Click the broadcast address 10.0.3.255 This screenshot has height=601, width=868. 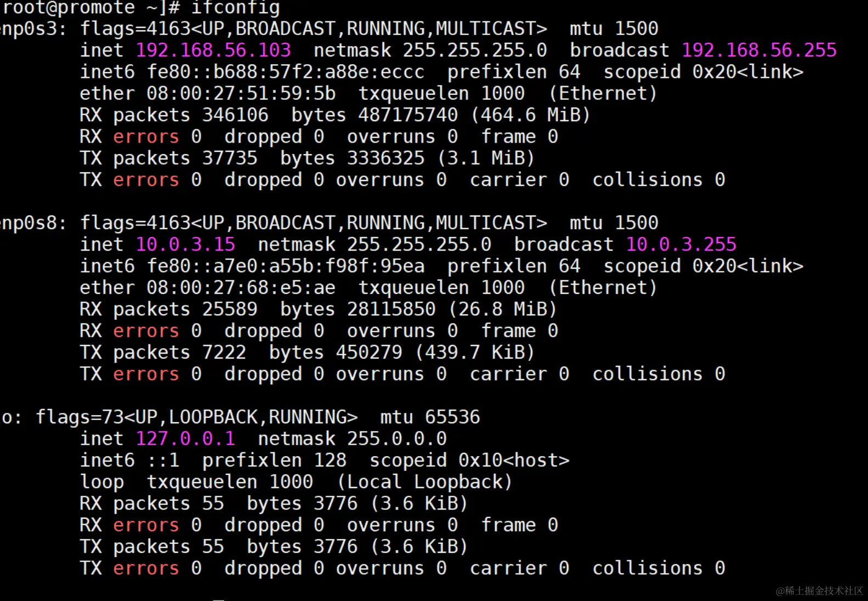[682, 244]
